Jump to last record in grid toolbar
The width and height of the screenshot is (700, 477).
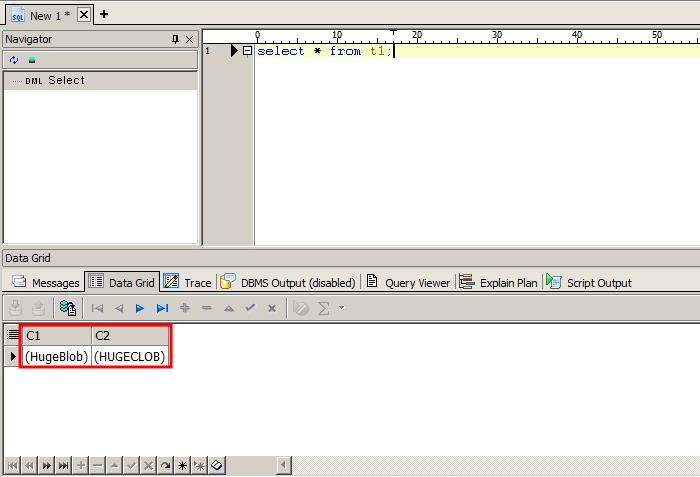(x=162, y=309)
